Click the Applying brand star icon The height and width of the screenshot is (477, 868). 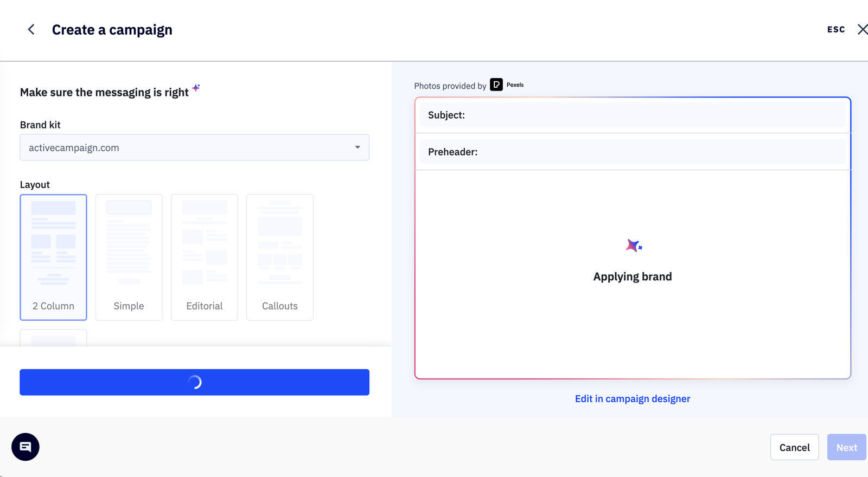tap(633, 246)
